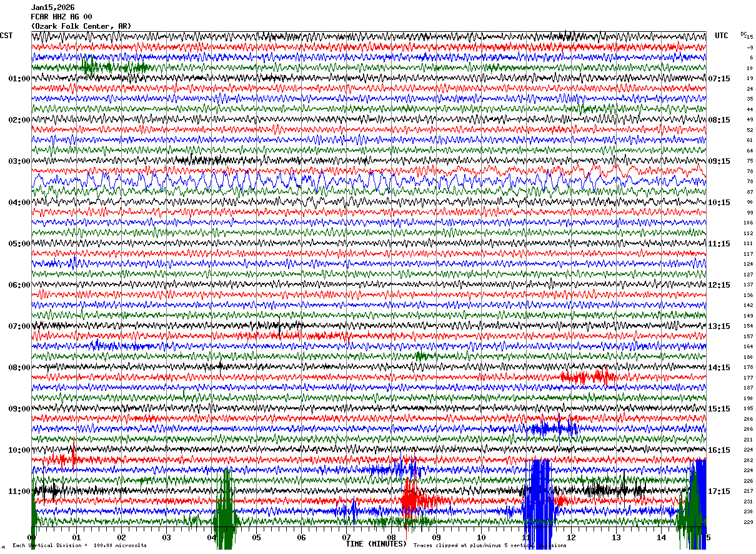This screenshot has width=756, height=554.
Task: Click the "06" minute tick label
Action: pyautogui.click(x=301, y=538)
